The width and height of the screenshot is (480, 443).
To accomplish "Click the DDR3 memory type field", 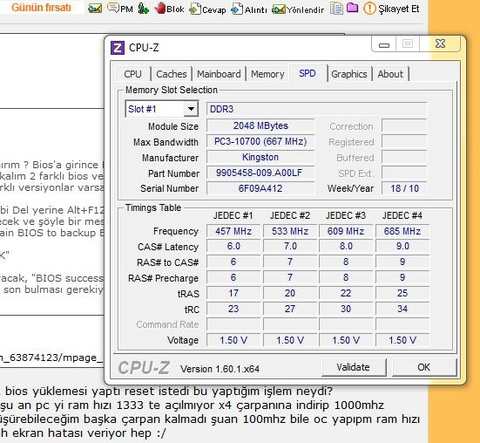I will [316, 109].
